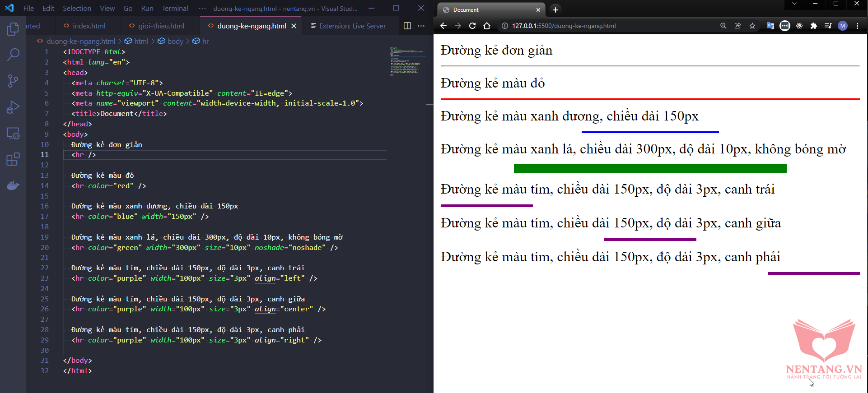Open the Extensions marketplace view
Viewport: 868px width, 393px height.
click(13, 159)
